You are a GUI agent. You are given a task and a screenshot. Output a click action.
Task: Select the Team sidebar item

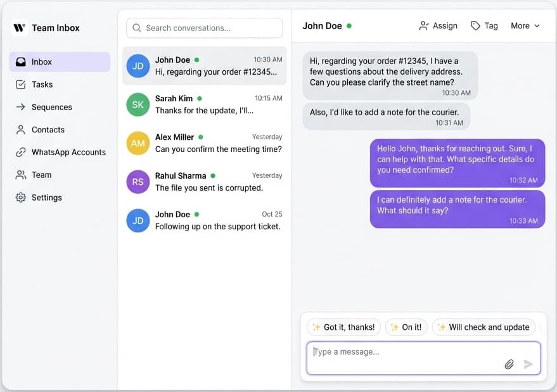41,175
